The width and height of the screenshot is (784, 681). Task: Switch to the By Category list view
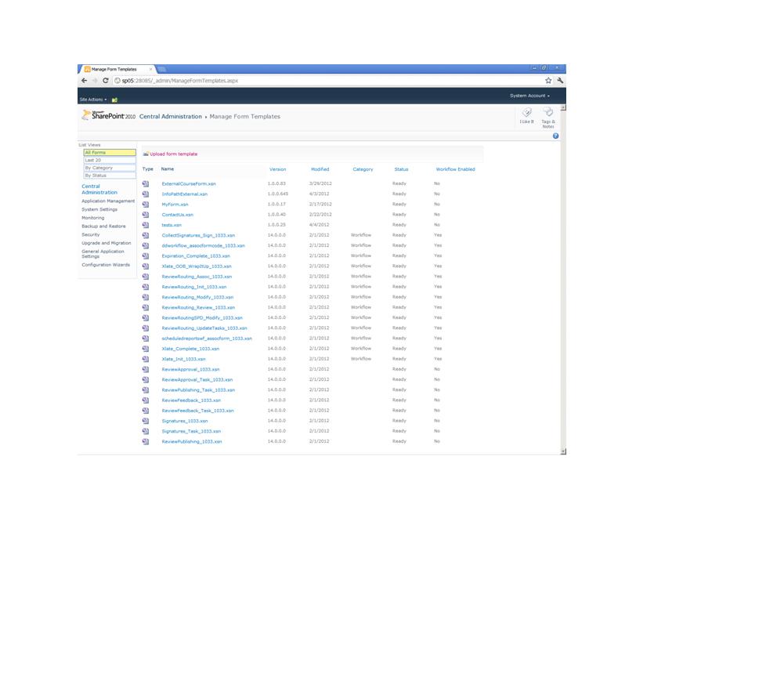coord(98,168)
